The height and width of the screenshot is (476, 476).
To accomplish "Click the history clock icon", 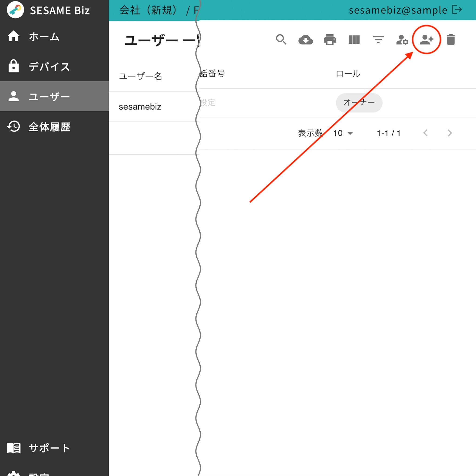I will pos(13,126).
